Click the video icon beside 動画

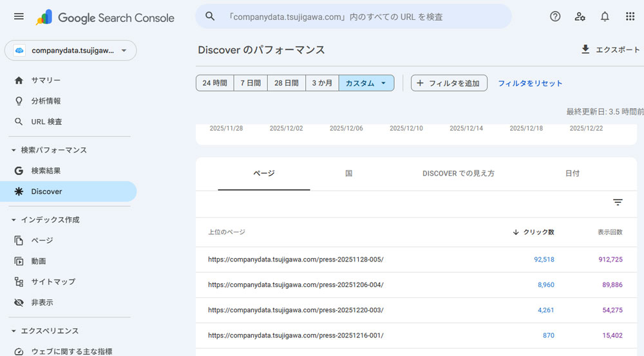pos(19,261)
